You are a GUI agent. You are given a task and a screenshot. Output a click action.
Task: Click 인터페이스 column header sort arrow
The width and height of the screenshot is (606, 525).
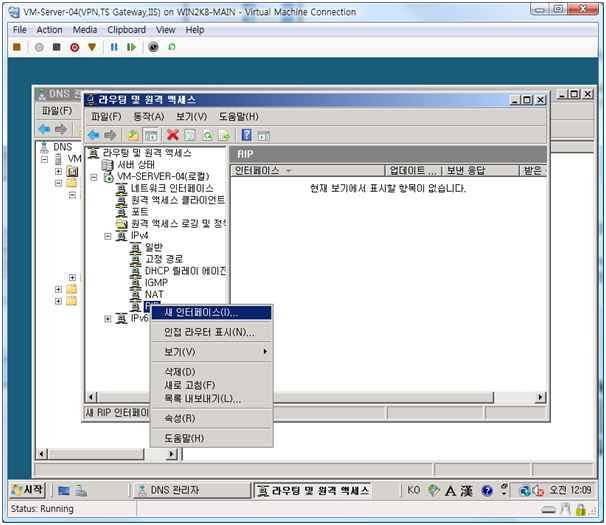click(x=288, y=170)
